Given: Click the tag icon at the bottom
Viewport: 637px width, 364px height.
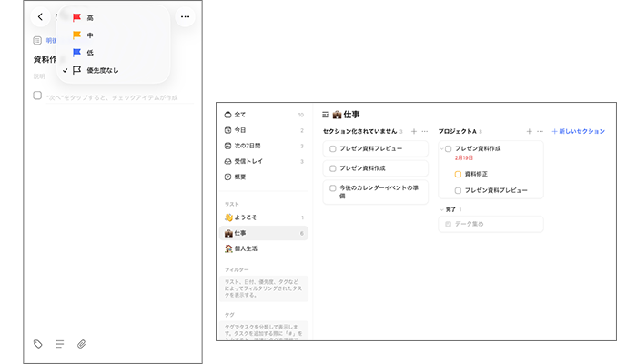Looking at the screenshot, I should 37,344.
